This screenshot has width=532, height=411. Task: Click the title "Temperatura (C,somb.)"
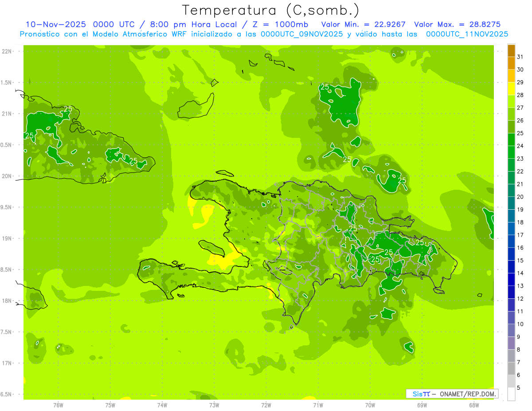pos(270,10)
